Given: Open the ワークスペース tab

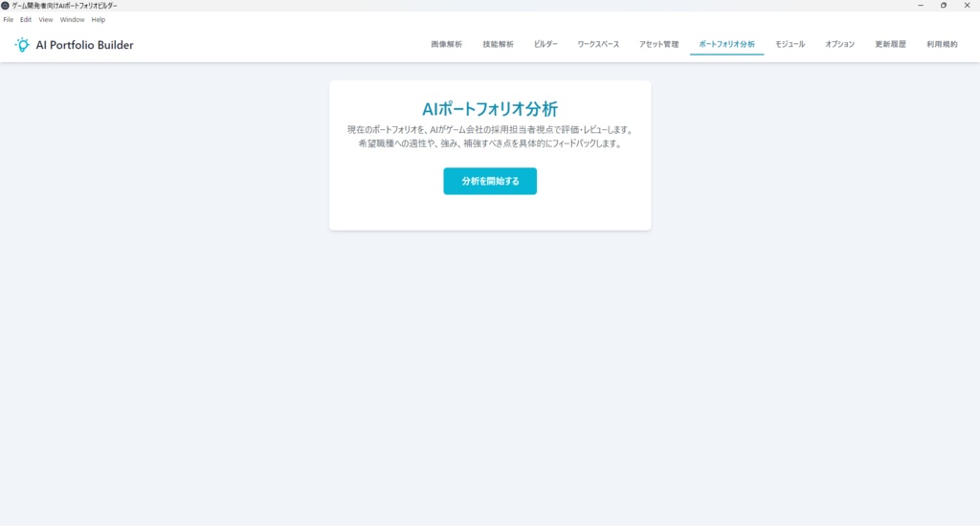Looking at the screenshot, I should tap(598, 44).
